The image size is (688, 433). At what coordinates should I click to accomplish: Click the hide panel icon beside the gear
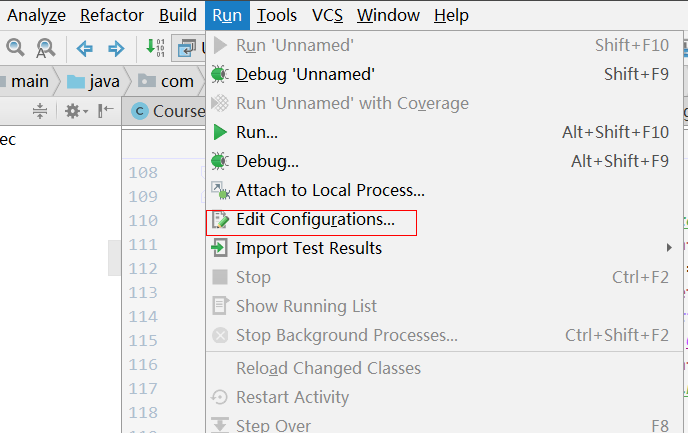point(104,111)
